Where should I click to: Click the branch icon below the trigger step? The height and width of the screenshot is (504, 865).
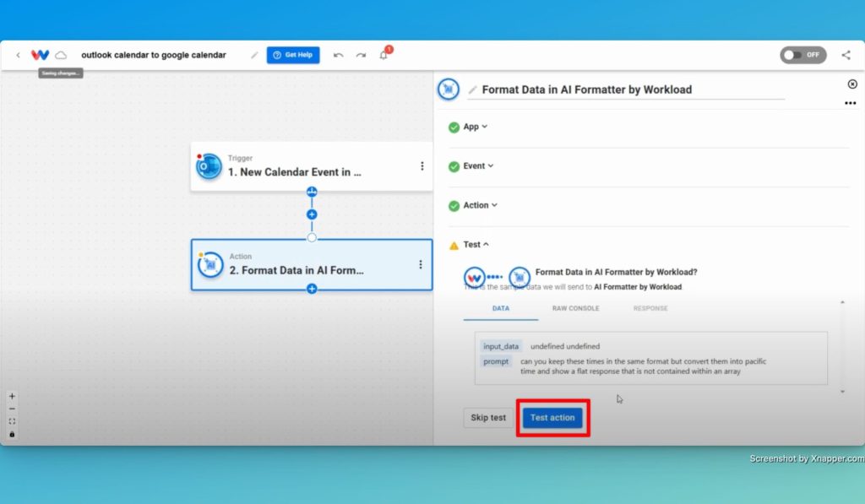point(312,192)
